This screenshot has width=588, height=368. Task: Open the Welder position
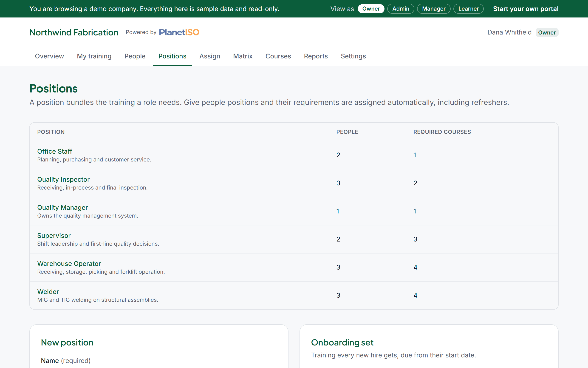pyautogui.click(x=48, y=292)
